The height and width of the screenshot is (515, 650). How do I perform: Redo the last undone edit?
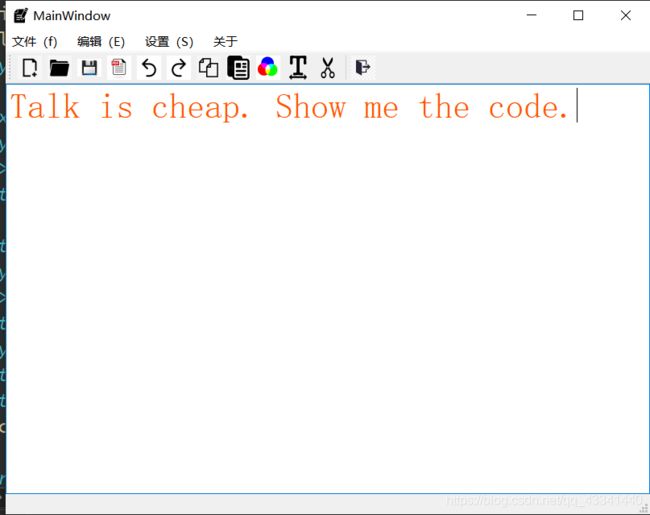tap(179, 68)
